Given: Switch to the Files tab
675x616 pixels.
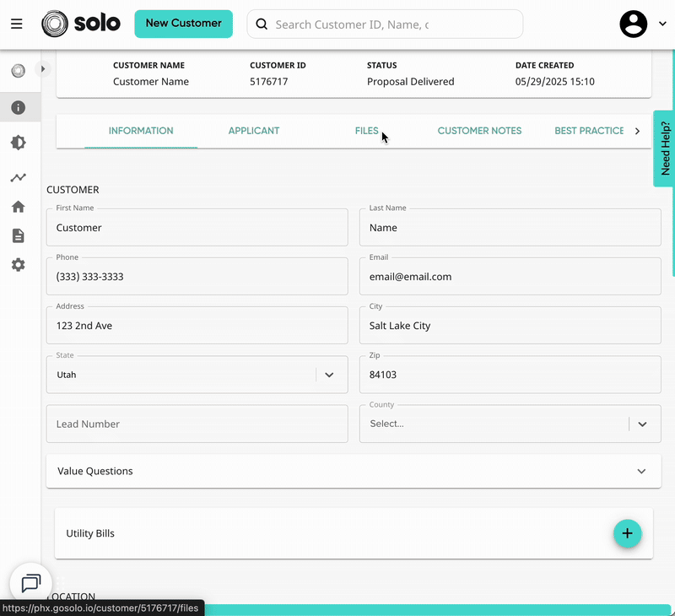Looking at the screenshot, I should coord(366,131).
